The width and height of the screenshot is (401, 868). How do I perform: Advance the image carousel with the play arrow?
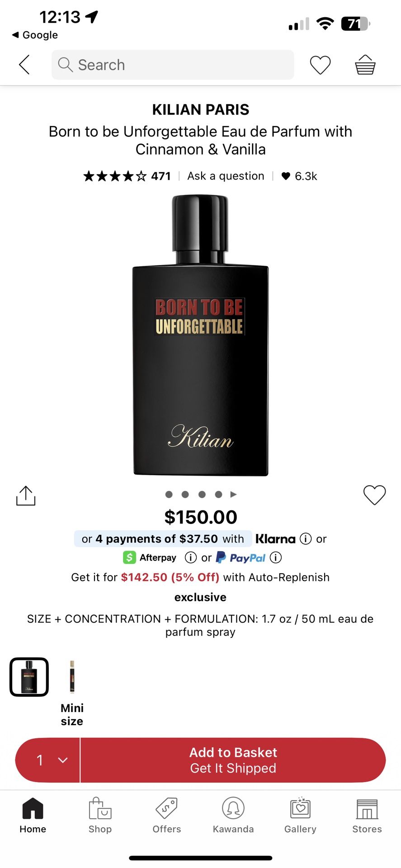pos(234,495)
